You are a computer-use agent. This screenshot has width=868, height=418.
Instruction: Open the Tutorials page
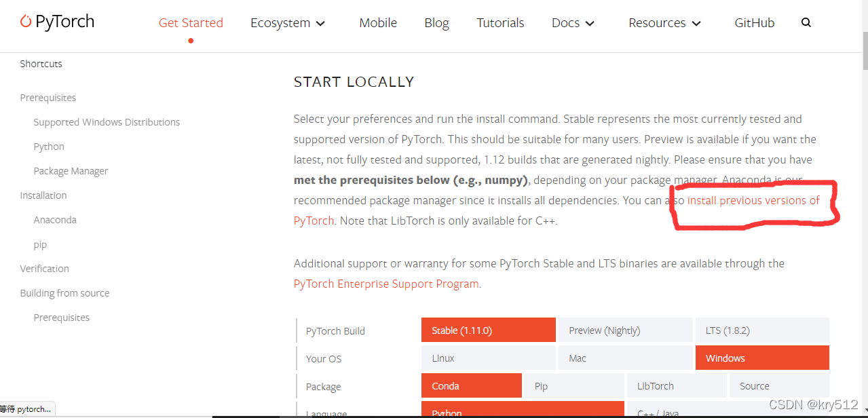tap(500, 22)
